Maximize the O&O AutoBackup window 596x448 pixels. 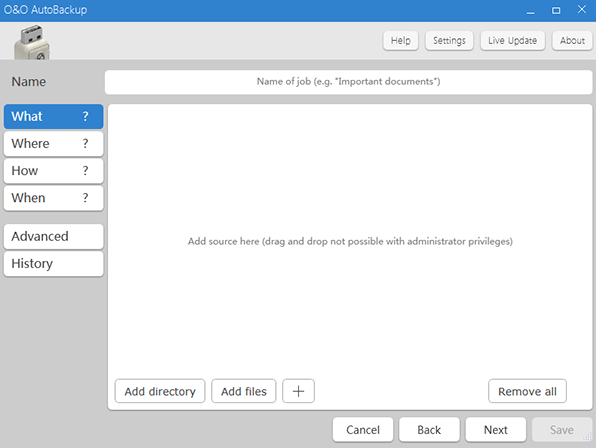[556, 10]
